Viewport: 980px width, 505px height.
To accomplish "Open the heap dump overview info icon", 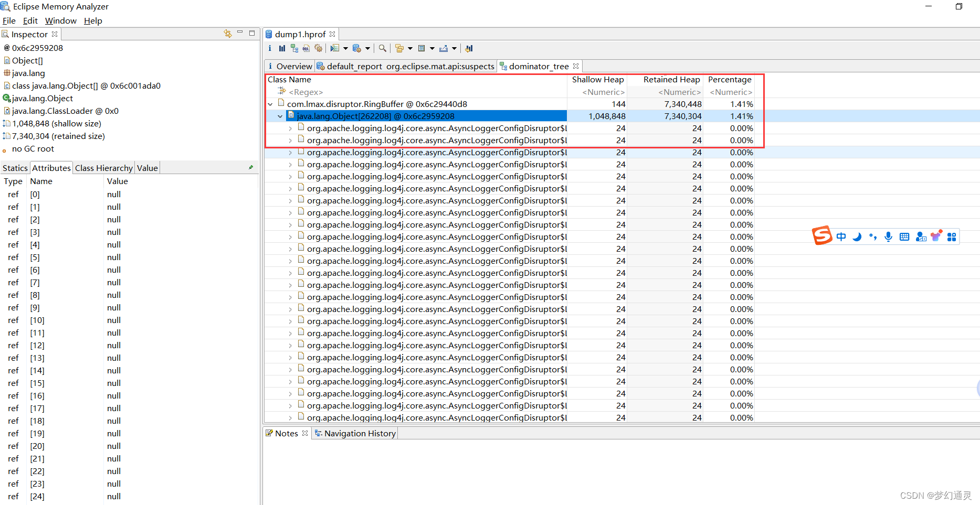I will (270, 48).
